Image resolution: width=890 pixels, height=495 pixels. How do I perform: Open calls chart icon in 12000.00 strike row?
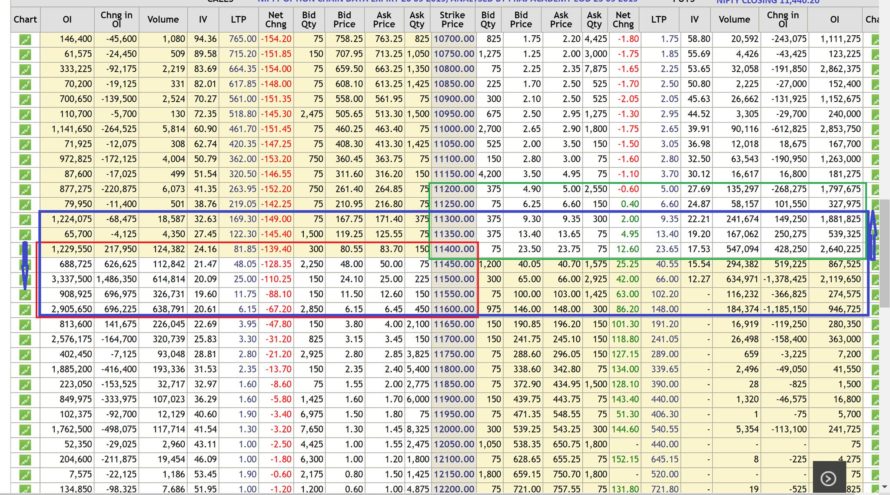click(x=25, y=430)
